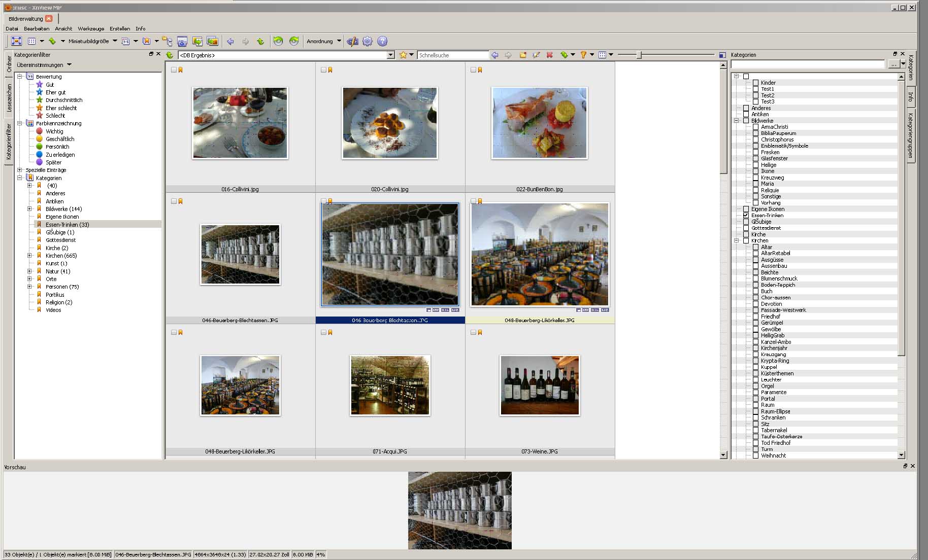
Task: Click the red delete X icon
Action: pyautogui.click(x=549, y=55)
